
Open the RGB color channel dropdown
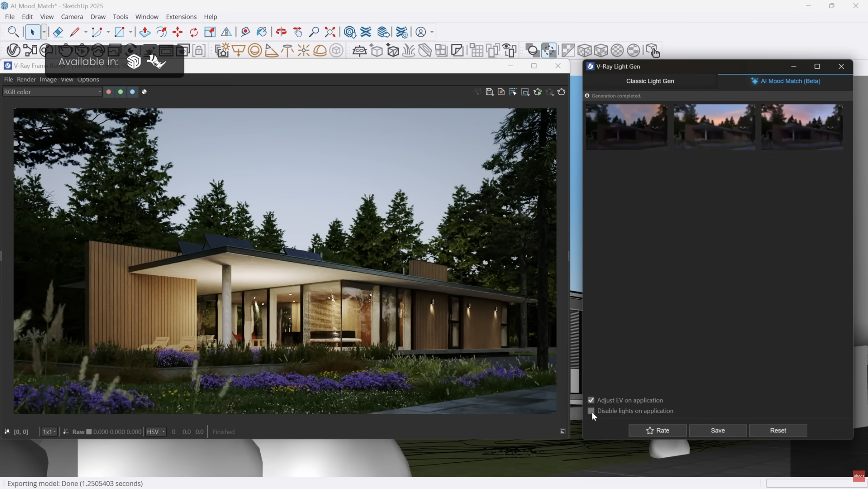[x=52, y=92]
